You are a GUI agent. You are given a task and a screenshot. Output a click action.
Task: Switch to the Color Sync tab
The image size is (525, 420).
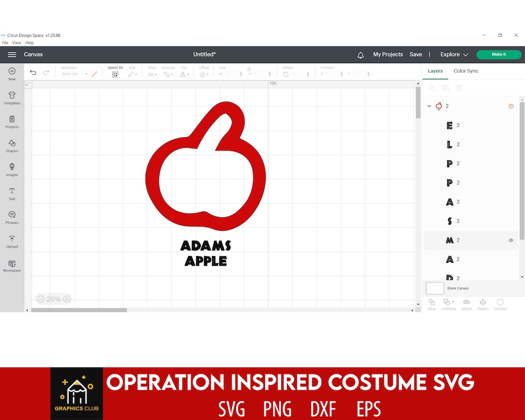[x=466, y=71]
